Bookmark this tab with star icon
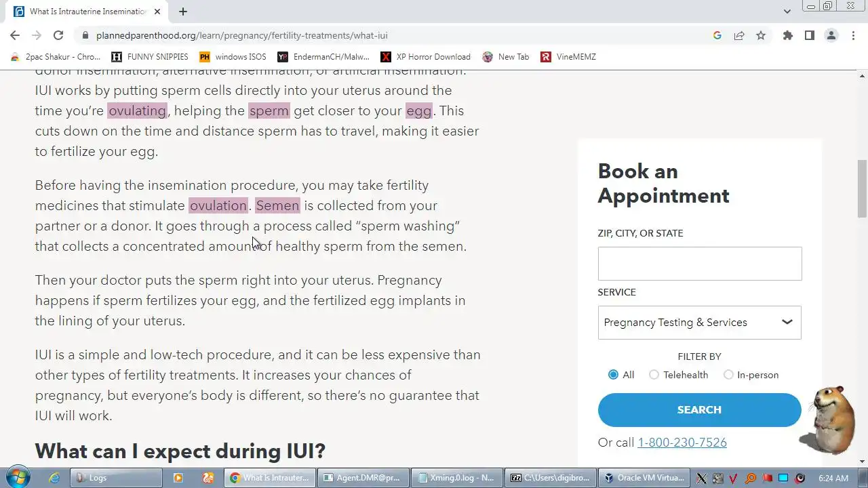 [761, 35]
